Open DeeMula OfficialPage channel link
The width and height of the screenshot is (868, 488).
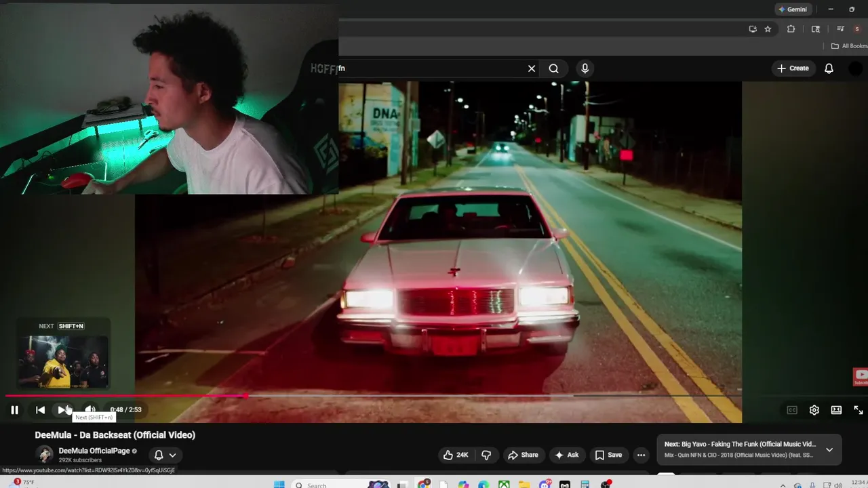point(94,451)
